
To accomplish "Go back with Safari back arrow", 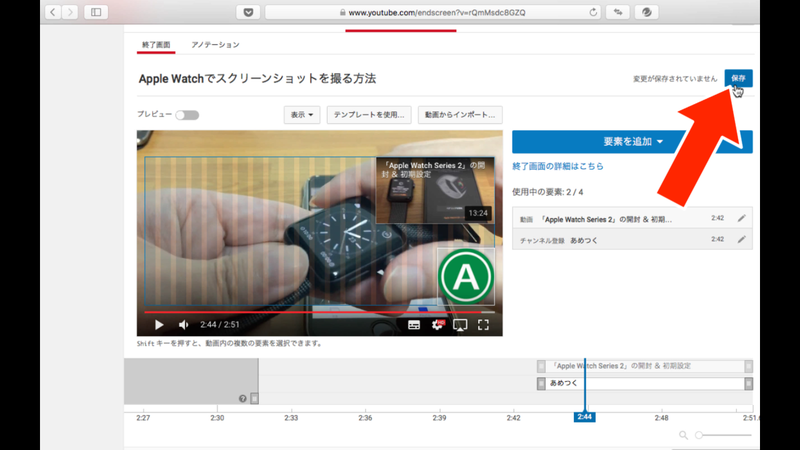I will pos(53,12).
